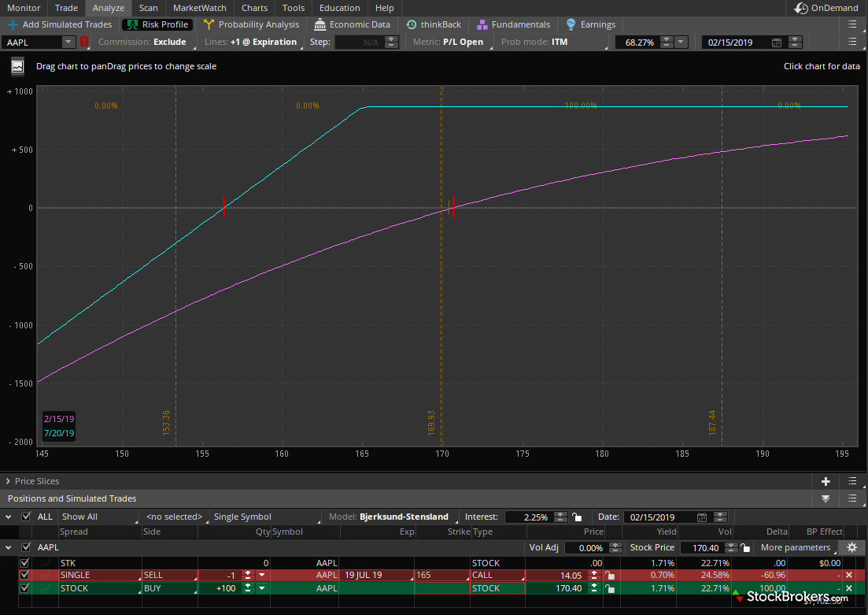Toggle the lock icon next to Stock Price

pyautogui.click(x=746, y=548)
